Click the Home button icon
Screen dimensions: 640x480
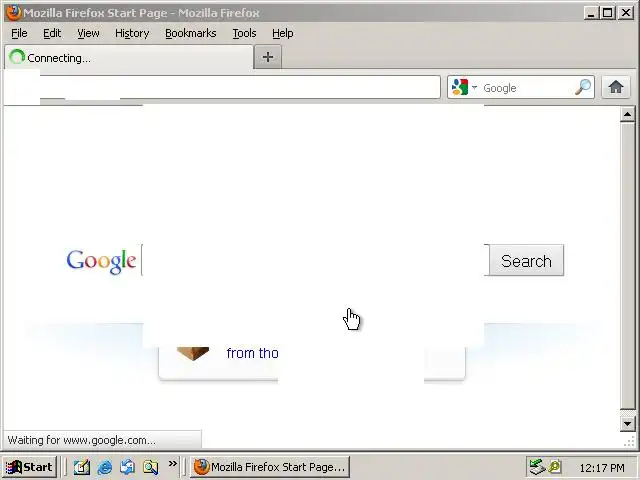click(616, 87)
